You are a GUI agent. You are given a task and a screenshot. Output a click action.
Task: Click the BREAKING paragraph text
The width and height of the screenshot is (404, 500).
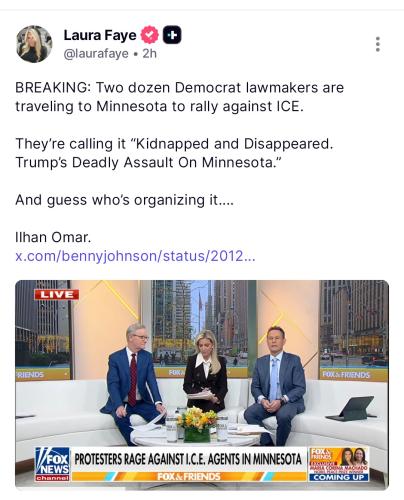180,97
